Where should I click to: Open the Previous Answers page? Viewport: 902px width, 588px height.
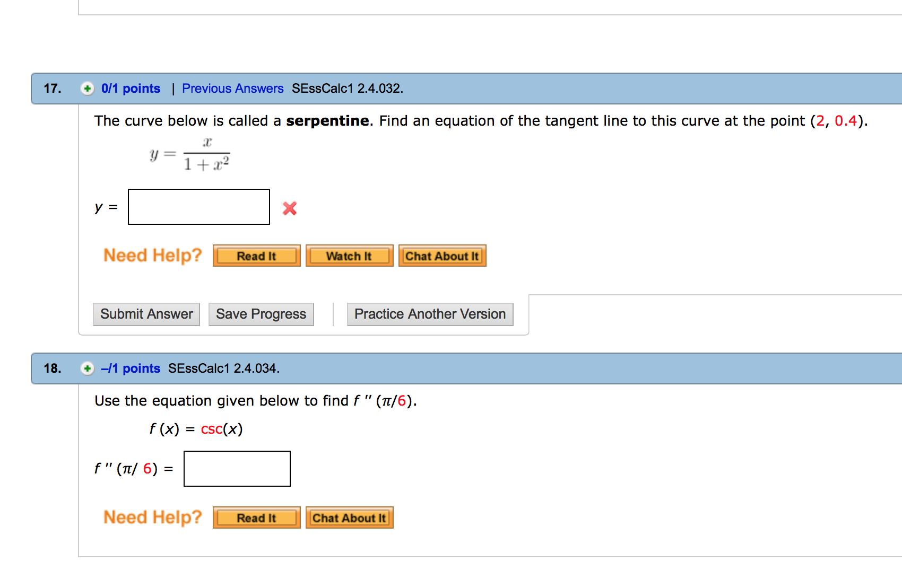click(232, 88)
